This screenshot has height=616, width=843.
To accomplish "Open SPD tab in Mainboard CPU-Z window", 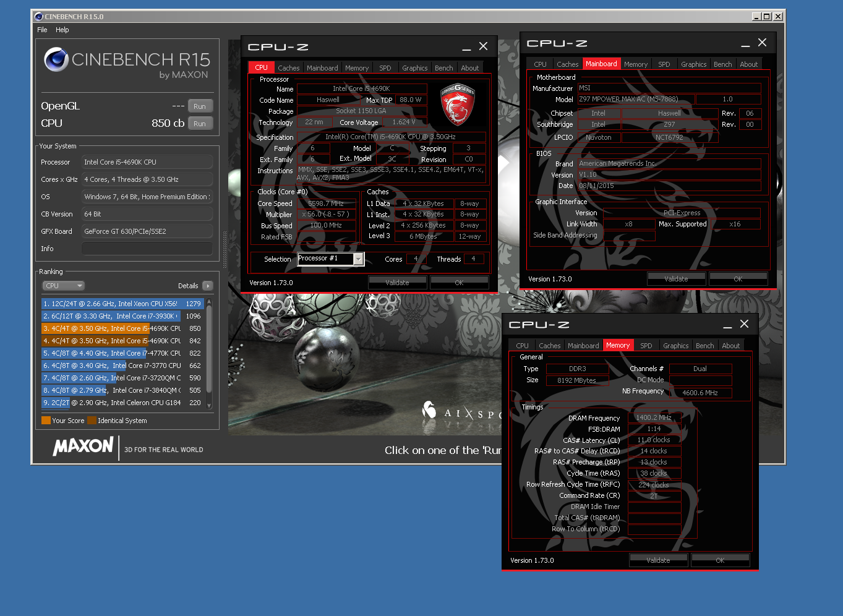I will (x=664, y=64).
